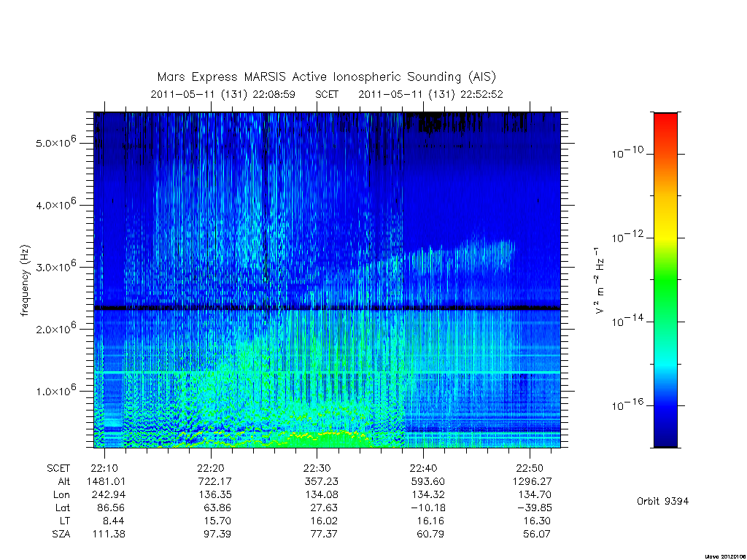Select SZA value '60.79'

click(x=430, y=534)
